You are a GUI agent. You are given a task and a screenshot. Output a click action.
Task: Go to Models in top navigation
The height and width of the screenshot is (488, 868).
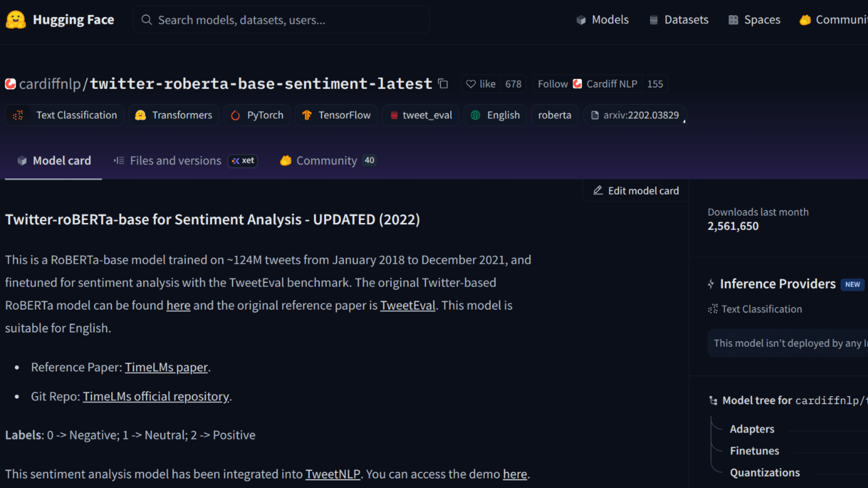click(x=602, y=20)
